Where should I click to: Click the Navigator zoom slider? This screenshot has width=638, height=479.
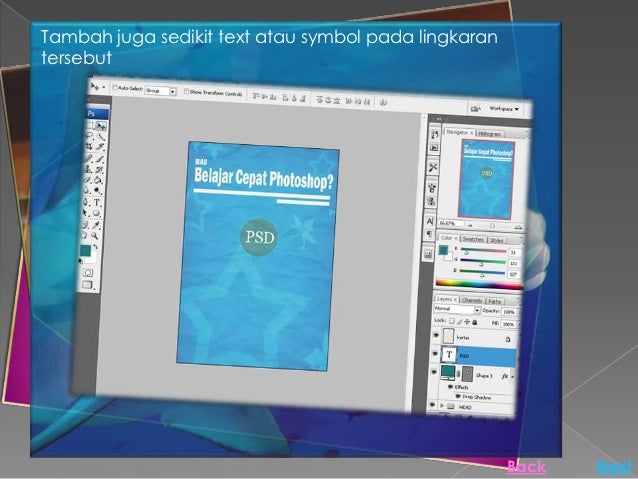(493, 225)
